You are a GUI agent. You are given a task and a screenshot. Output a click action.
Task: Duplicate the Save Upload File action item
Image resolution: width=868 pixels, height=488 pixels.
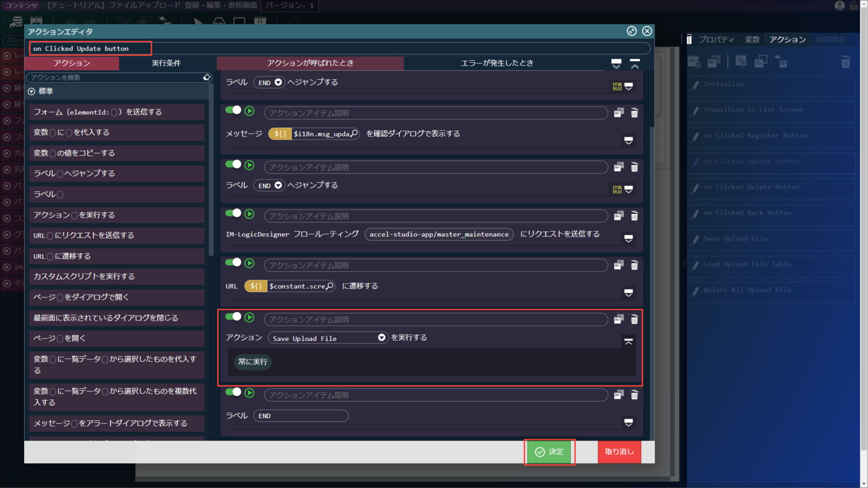click(x=618, y=319)
